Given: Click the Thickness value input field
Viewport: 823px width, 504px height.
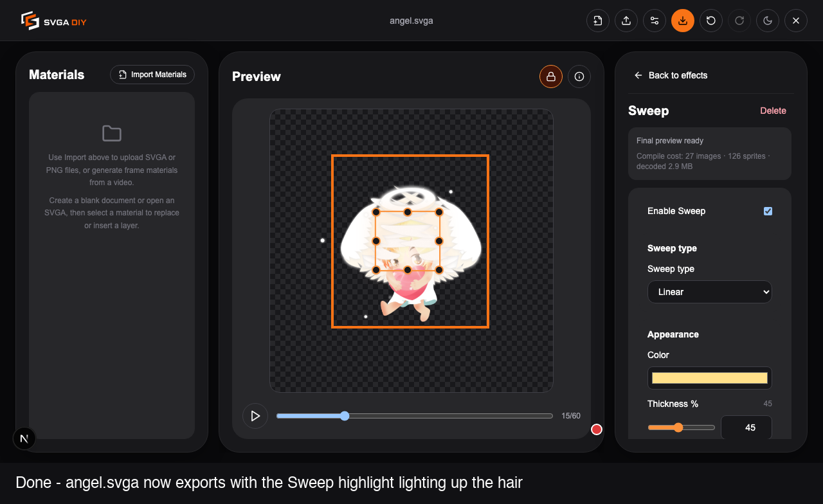Looking at the screenshot, I should [746, 428].
